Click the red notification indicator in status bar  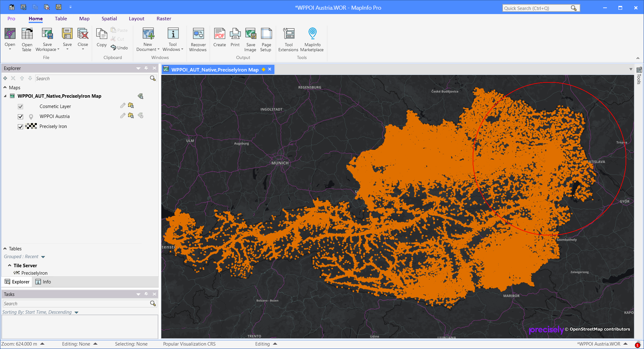tap(637, 345)
